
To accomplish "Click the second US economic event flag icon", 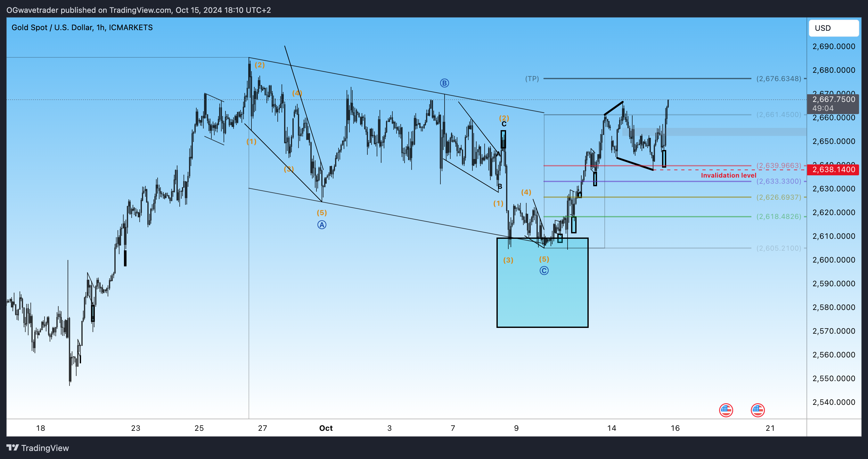I will pyautogui.click(x=757, y=410).
